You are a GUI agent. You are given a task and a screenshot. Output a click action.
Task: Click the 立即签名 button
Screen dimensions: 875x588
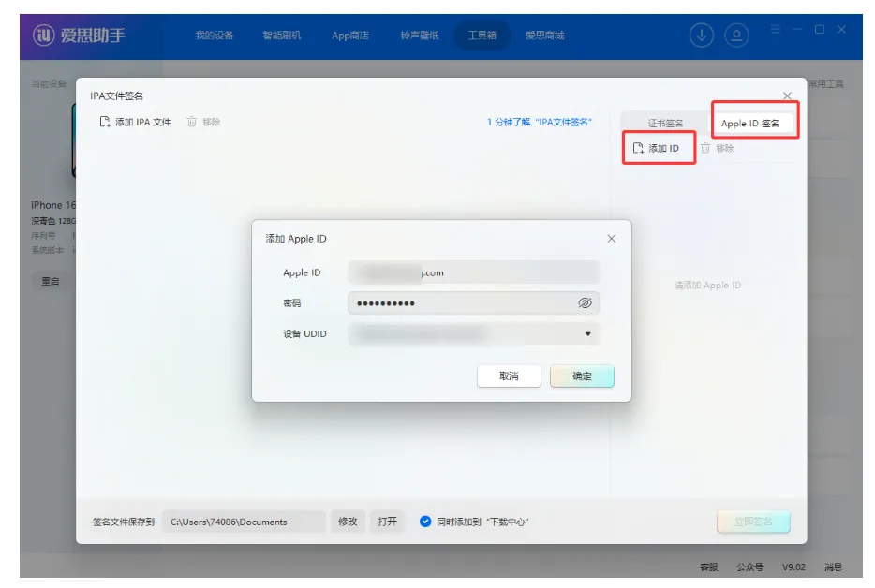[753, 522]
